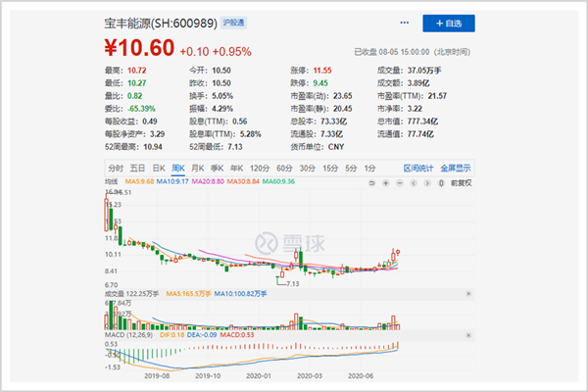Open the three-dot more options menu
The image size is (588, 392).
click(x=404, y=23)
